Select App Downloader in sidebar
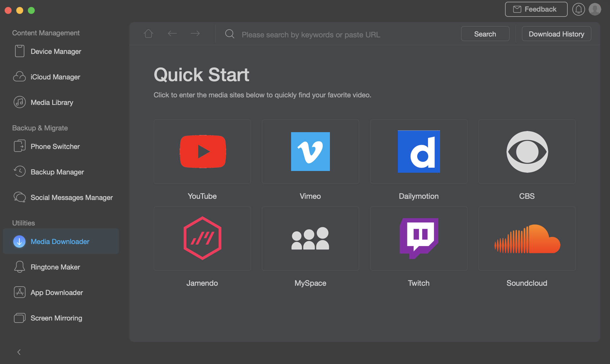Screen dimensions: 610x364 tap(61, 292)
